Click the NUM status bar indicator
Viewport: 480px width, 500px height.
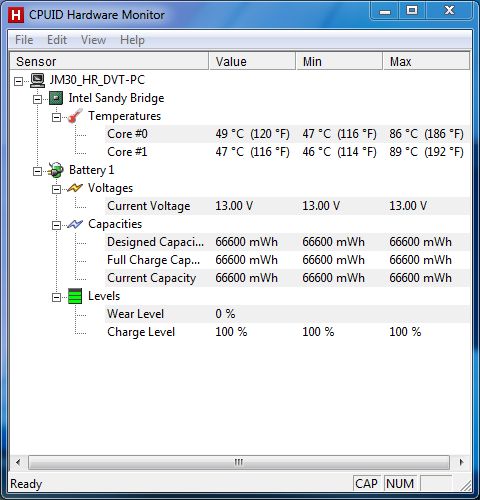[x=400, y=484]
